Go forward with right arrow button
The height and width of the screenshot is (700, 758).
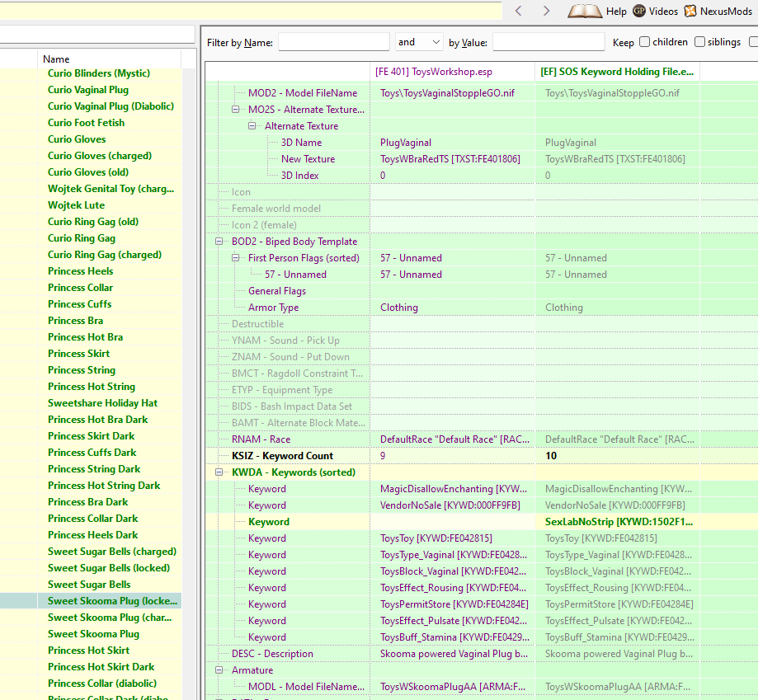coord(546,11)
